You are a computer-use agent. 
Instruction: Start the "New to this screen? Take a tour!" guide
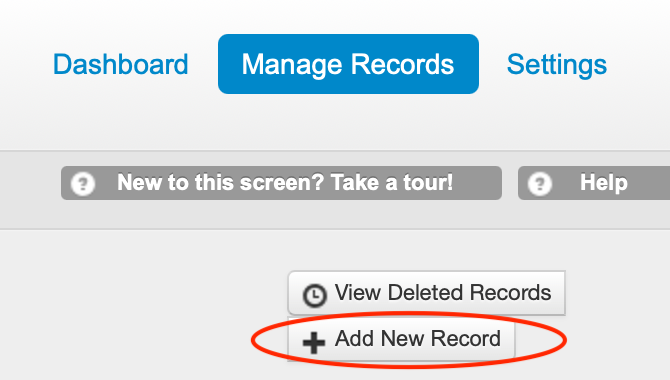[281, 183]
